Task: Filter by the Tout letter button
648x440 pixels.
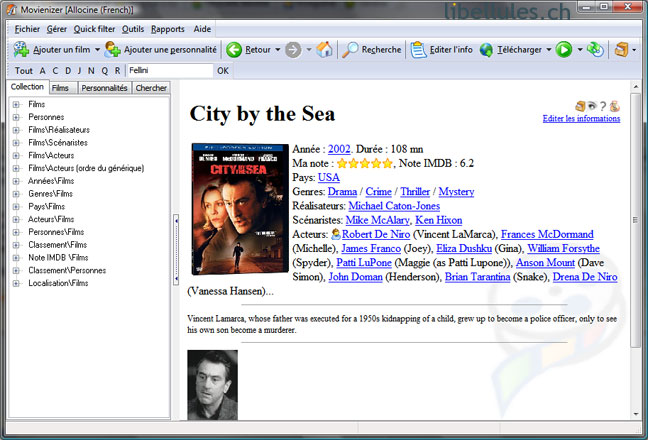Action: click(24, 71)
